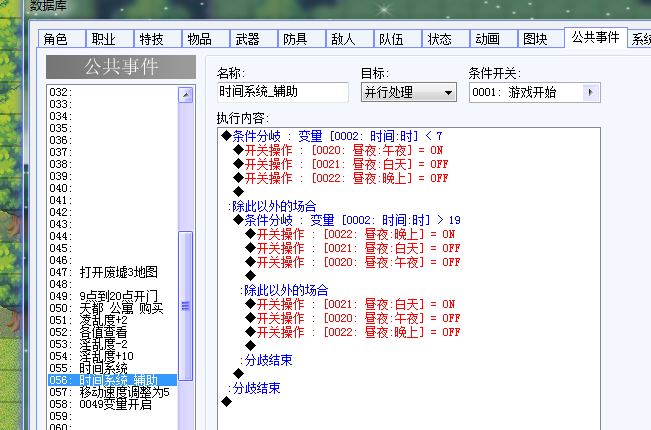The image size is (651, 430).
Task: Click the 名称 field containing 时间系统_辅助
Action: (283, 92)
